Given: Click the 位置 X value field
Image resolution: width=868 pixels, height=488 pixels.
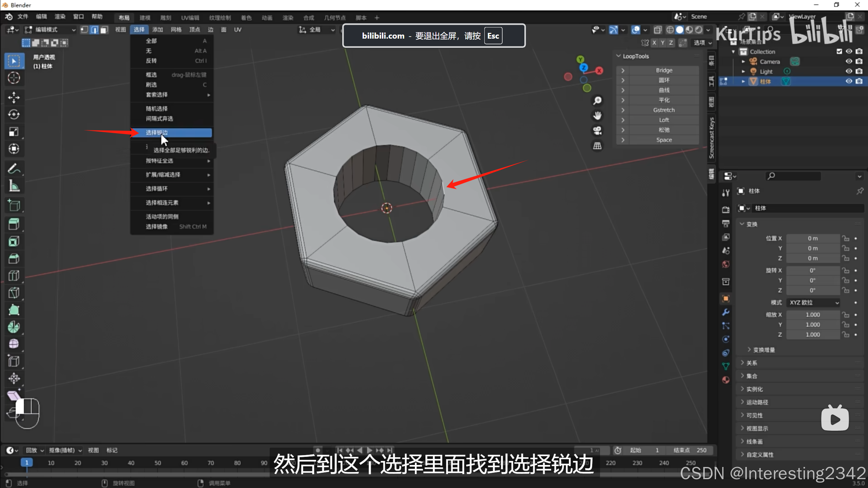Looking at the screenshot, I should coord(812,239).
